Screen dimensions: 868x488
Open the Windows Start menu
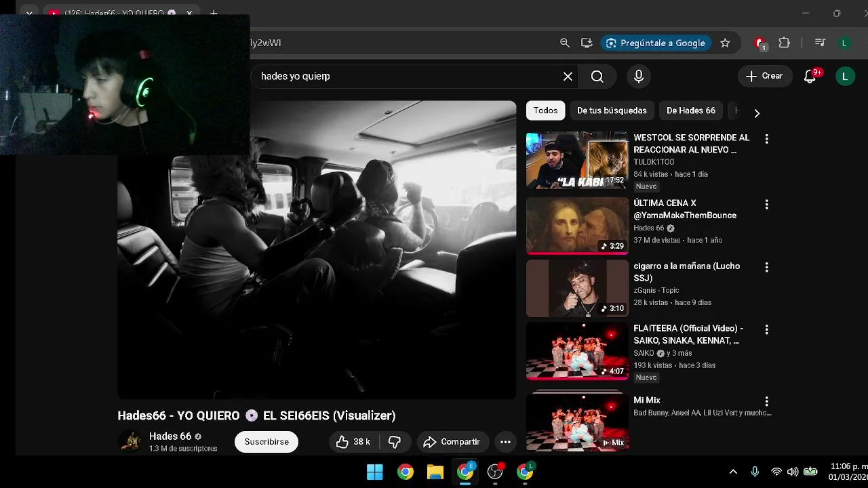(375, 472)
